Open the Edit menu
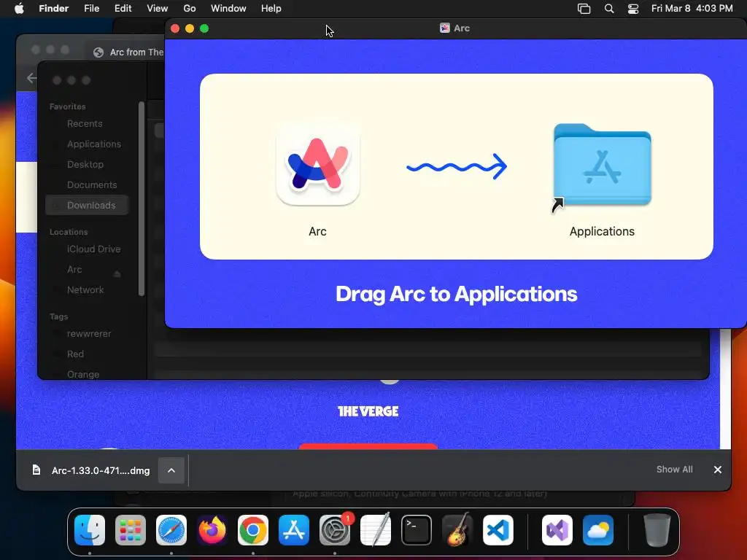This screenshot has width=747, height=560. [123, 9]
